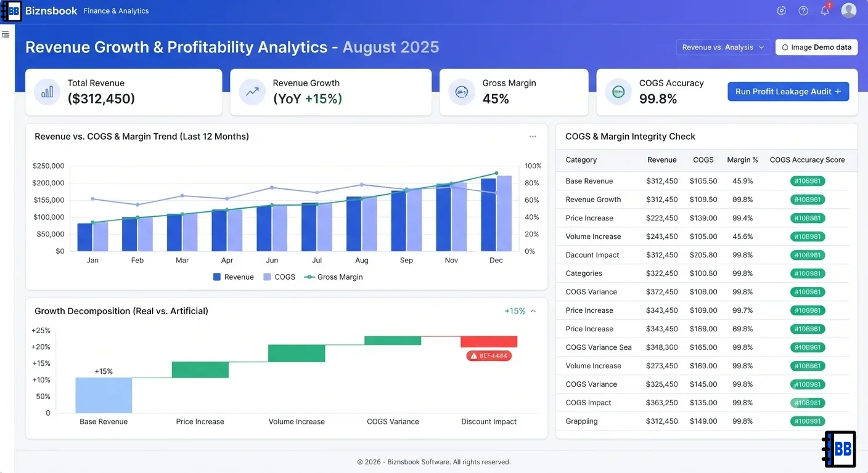
Task: Toggle the Gross Margin legend entry
Action: 334,277
